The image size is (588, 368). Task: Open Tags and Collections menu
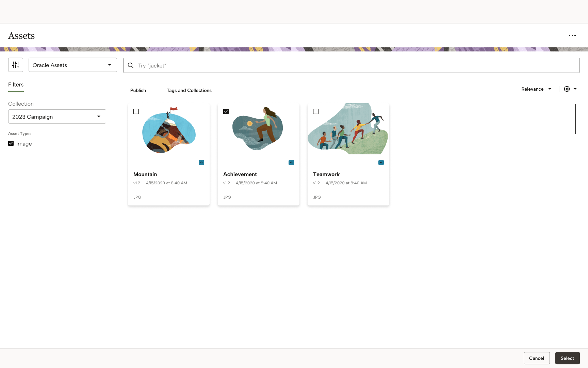pyautogui.click(x=189, y=90)
